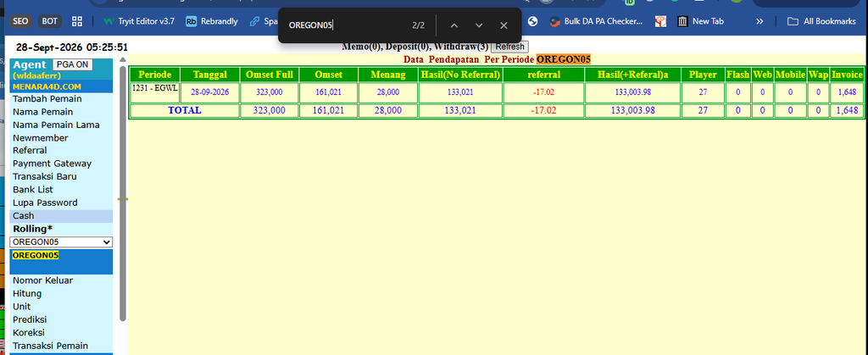Close the find bar
Viewport: 868px width, 355px height.
[x=504, y=25]
